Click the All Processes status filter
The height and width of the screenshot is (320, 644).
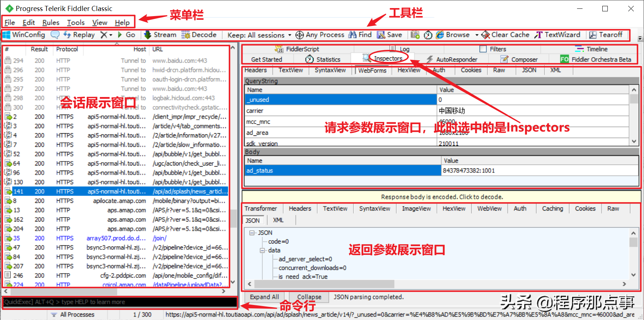pyautogui.click(x=73, y=315)
